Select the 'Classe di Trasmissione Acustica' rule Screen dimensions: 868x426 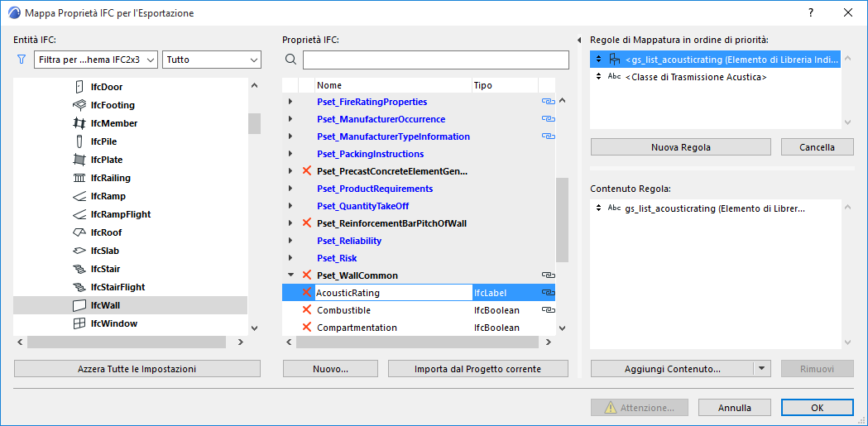pyautogui.click(x=696, y=77)
